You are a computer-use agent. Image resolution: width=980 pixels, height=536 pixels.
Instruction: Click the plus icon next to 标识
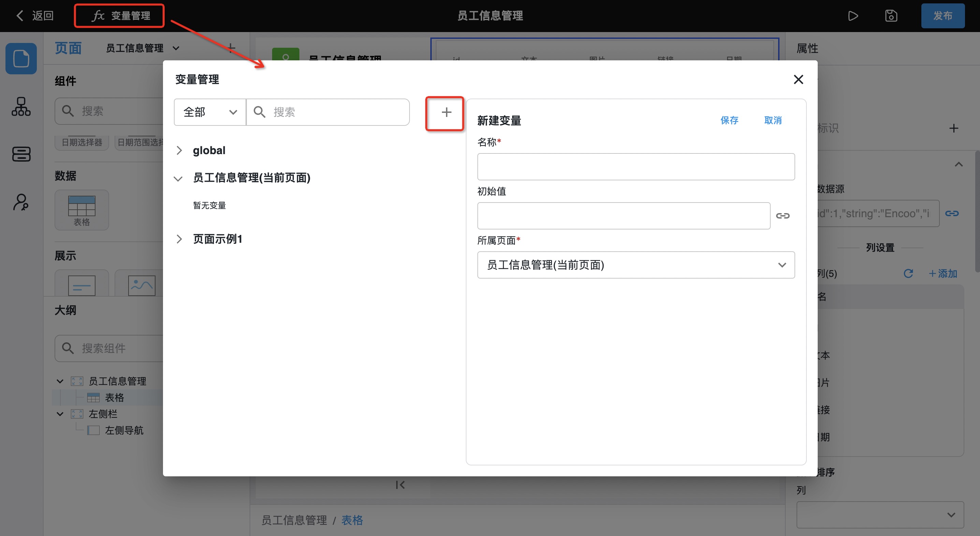pyautogui.click(x=953, y=128)
